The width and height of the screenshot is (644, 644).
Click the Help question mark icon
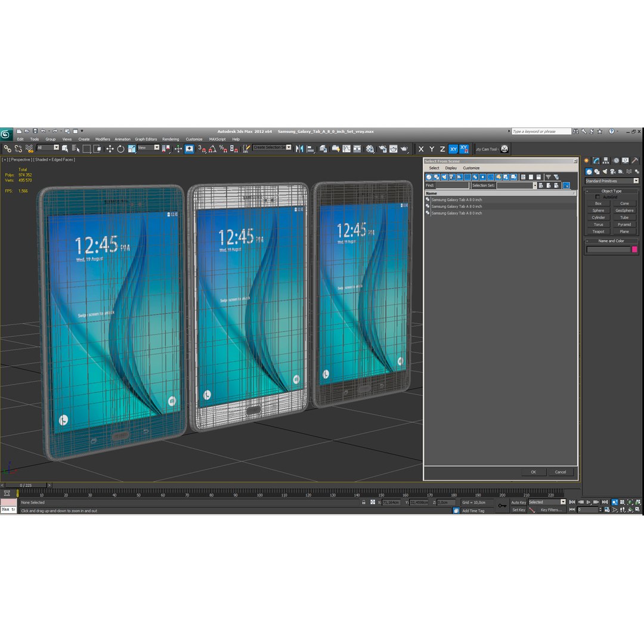(x=611, y=131)
